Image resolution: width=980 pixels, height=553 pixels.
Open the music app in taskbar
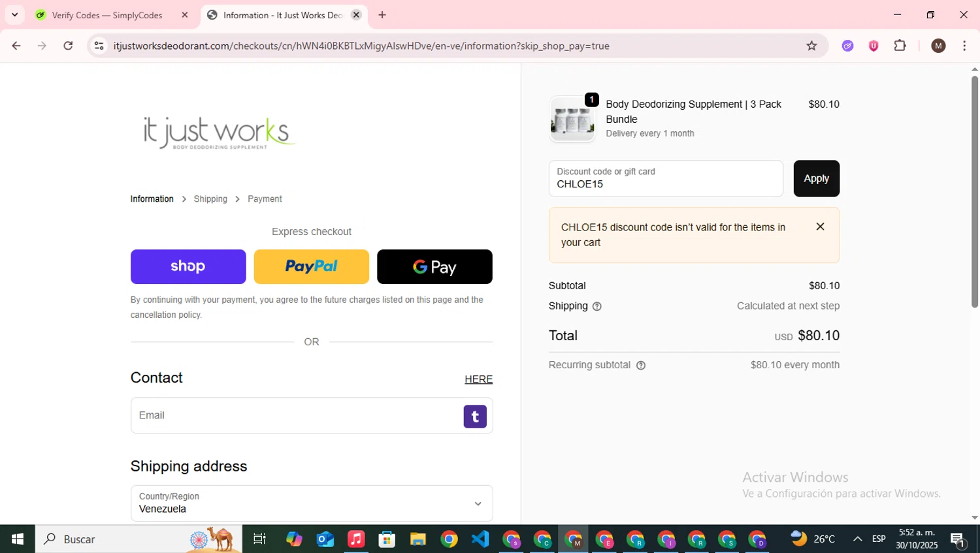[356, 539]
